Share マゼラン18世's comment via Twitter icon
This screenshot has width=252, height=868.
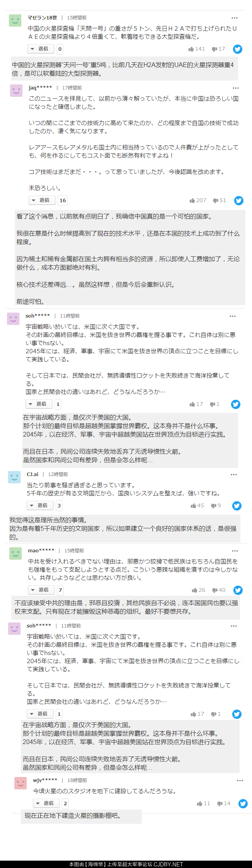click(237, 49)
